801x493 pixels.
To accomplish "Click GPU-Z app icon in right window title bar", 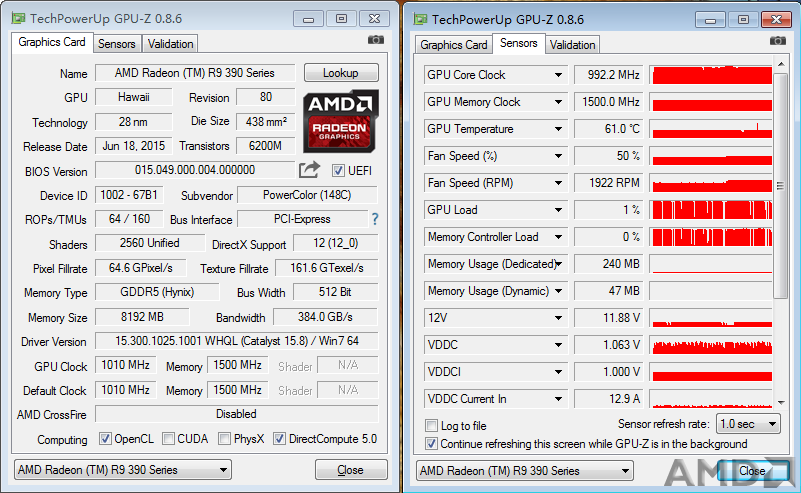I will [x=420, y=19].
